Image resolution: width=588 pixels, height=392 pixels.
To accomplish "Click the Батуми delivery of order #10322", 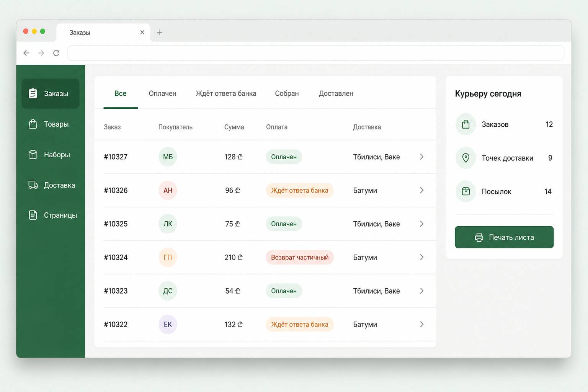I will point(365,325).
